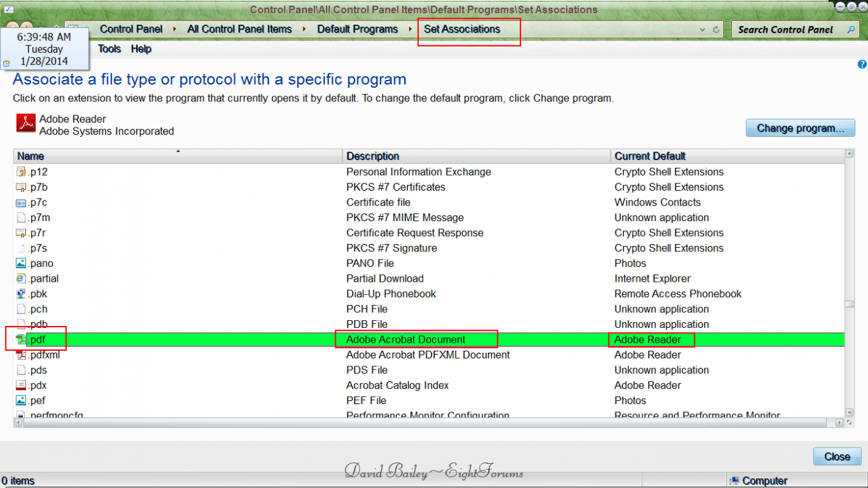Sort by the Name column header
868x488 pixels.
coord(178,156)
